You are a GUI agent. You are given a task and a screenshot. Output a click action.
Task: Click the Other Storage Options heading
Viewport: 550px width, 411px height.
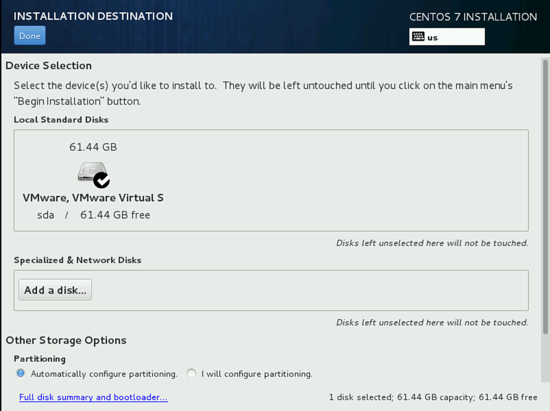point(66,341)
